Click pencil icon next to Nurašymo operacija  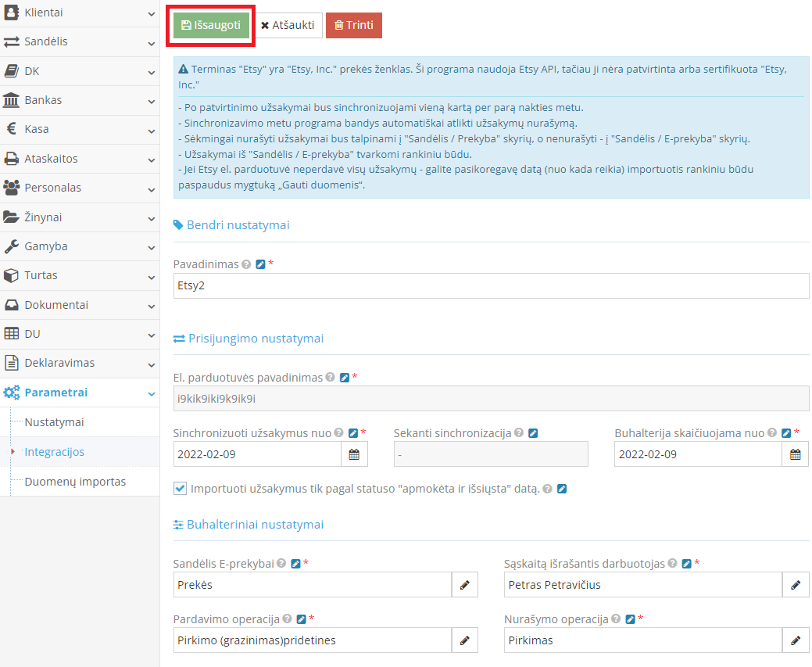795,640
